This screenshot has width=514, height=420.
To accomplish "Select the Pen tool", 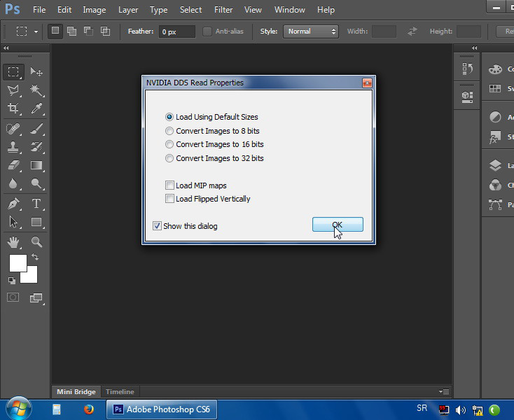I will tap(13, 204).
